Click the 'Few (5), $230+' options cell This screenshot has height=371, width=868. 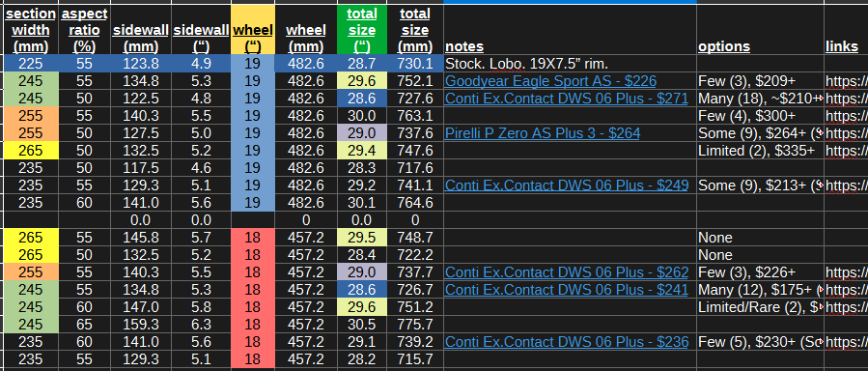[760, 342]
